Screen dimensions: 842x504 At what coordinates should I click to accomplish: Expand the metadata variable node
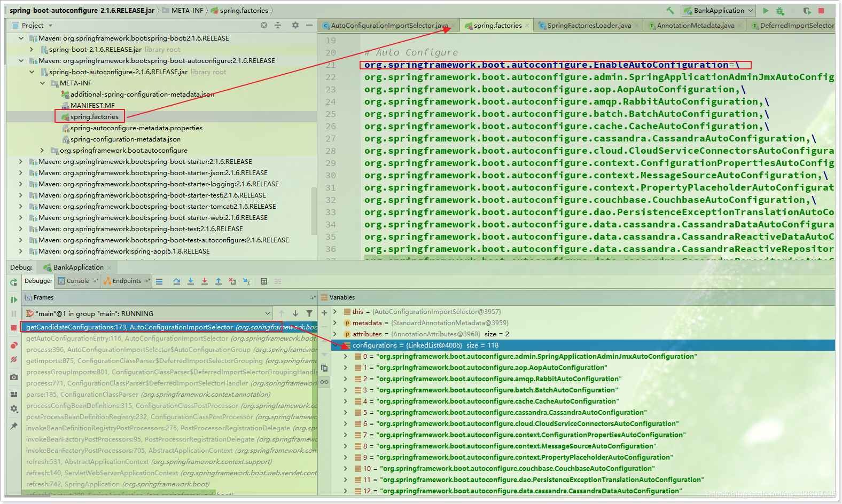335,322
